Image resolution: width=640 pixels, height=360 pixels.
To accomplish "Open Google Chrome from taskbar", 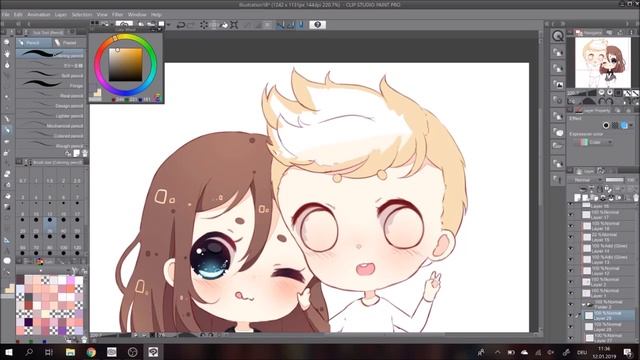I will tap(91, 352).
